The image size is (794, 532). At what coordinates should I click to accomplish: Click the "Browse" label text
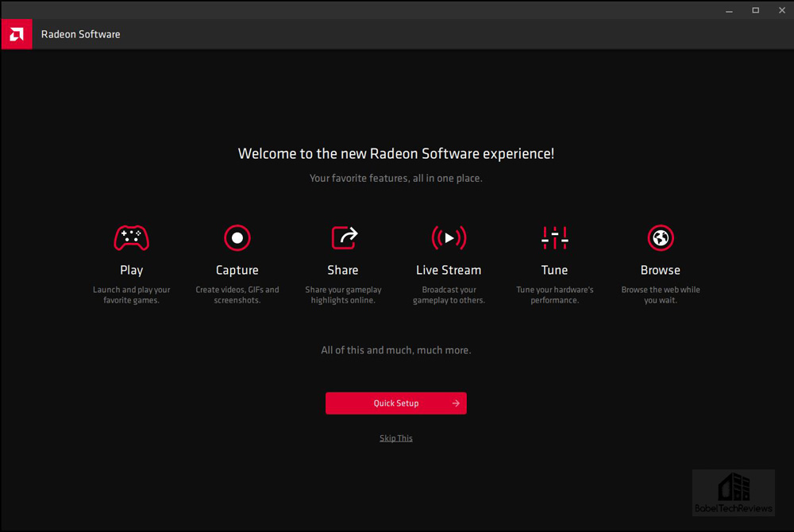point(661,270)
